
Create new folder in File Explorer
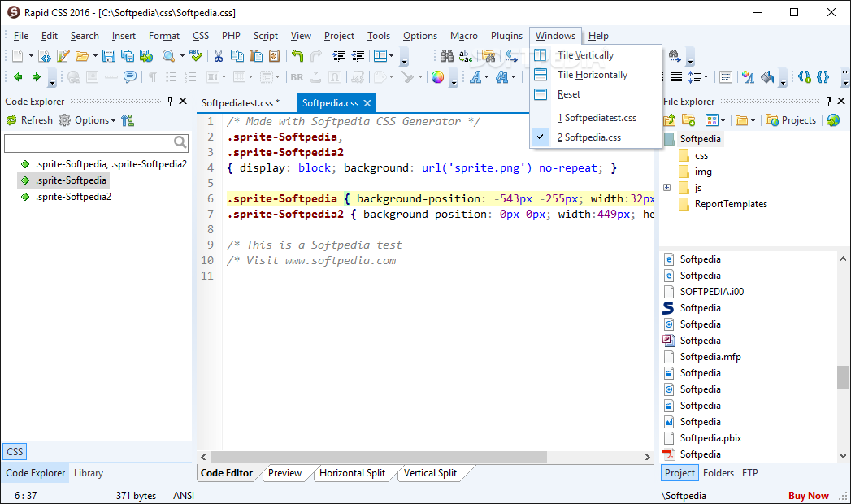point(688,119)
